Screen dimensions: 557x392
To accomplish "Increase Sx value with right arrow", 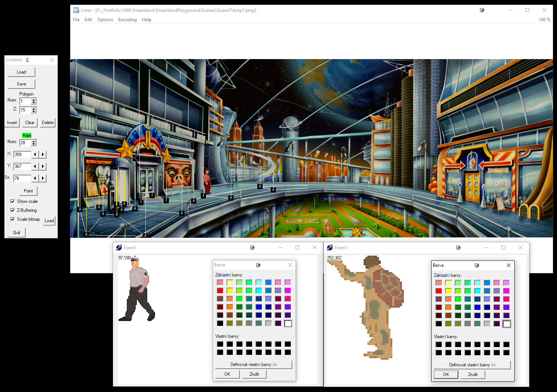I will click(43, 178).
